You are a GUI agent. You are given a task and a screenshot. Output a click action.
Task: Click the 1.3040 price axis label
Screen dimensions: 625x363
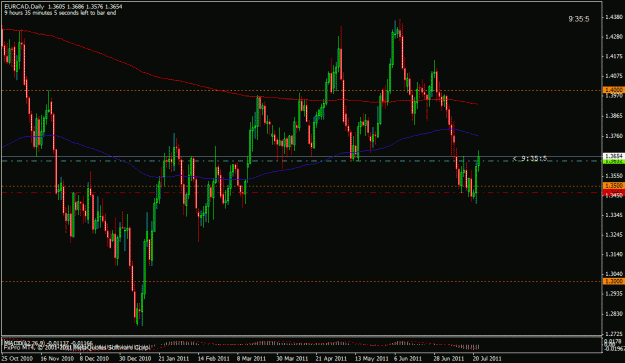[x=614, y=274]
